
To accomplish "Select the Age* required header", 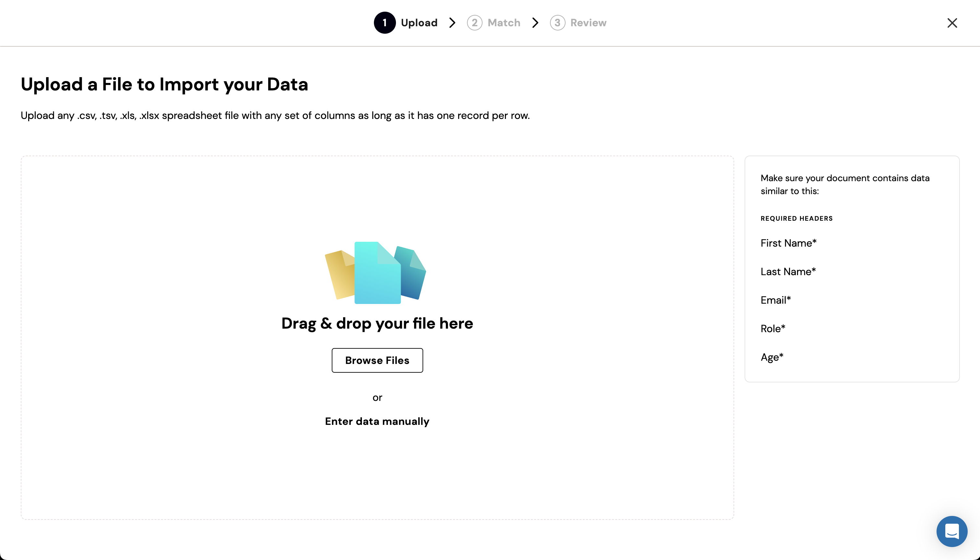I will click(771, 357).
